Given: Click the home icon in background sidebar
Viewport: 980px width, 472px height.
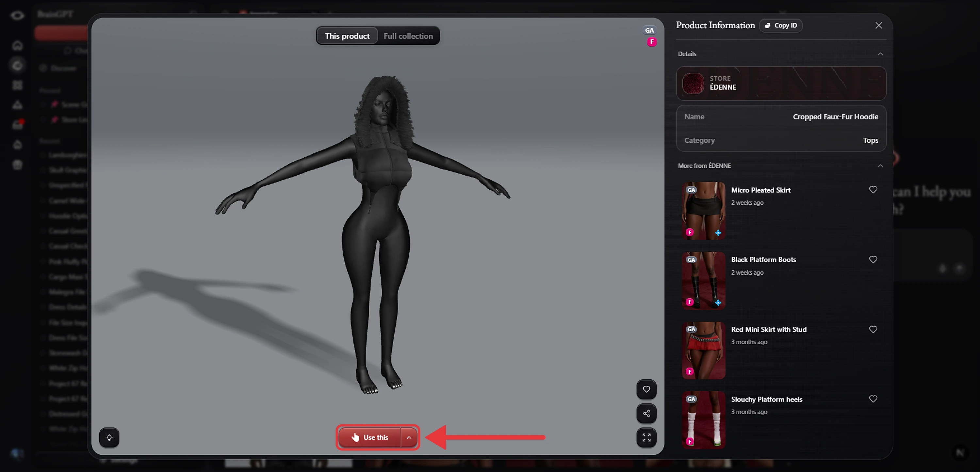Looking at the screenshot, I should pyautogui.click(x=18, y=46).
